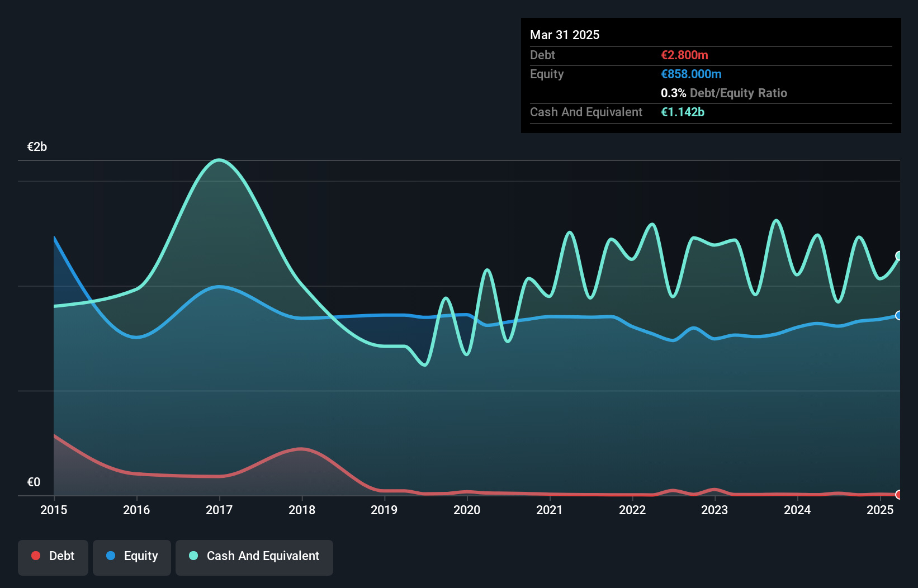
Task: Click the Equity row label in tooltip
Action: click(547, 74)
